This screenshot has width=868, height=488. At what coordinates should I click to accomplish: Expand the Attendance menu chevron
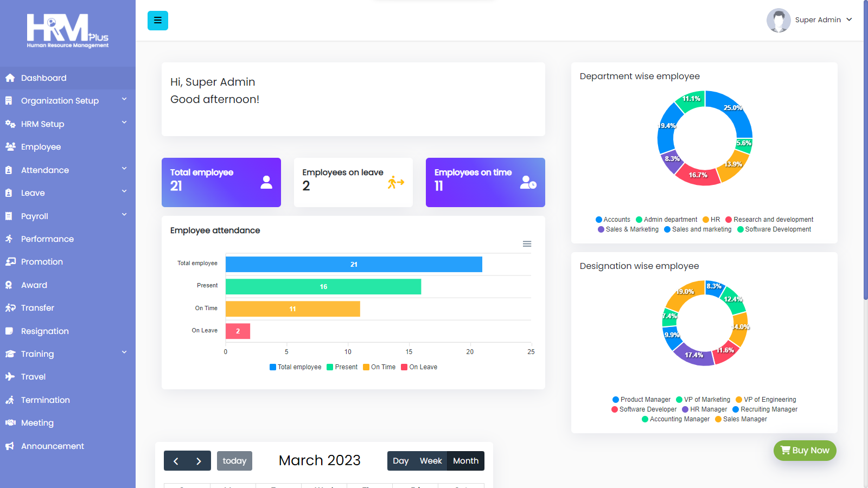pyautogui.click(x=124, y=169)
